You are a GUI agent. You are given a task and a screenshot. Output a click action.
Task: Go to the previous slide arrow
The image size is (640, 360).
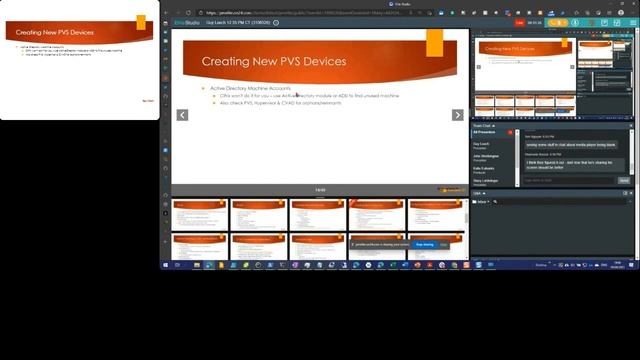[182, 115]
